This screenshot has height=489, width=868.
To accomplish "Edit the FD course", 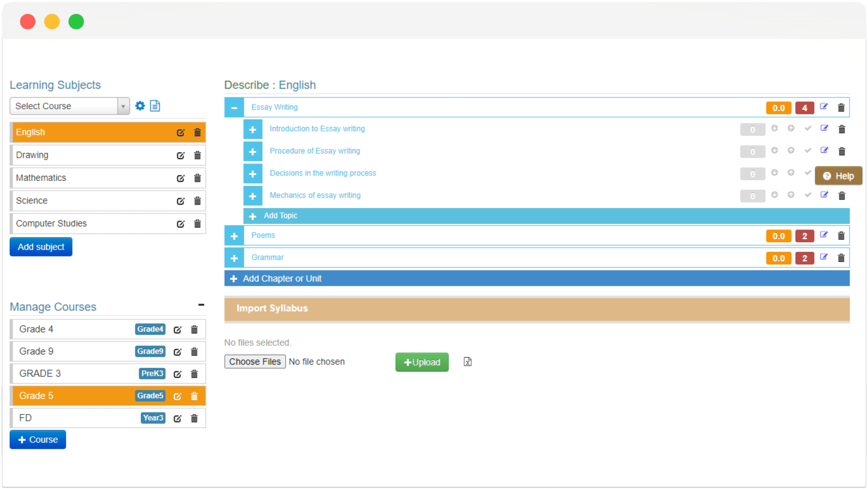I will 178,419.
